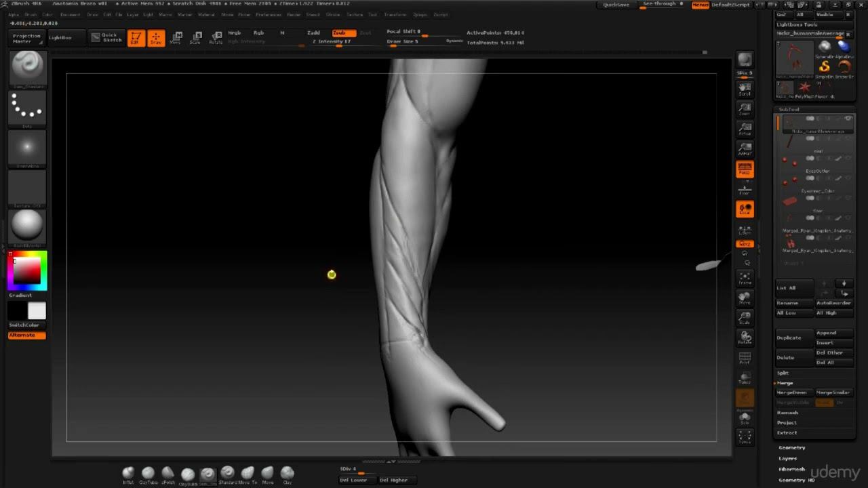Click the Append subtool button

click(834, 333)
